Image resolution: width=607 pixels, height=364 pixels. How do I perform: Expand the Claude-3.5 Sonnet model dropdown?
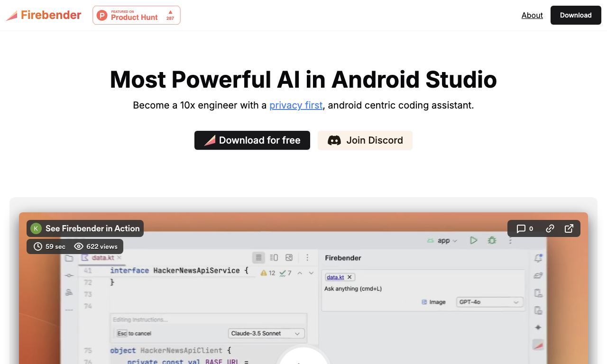coord(266,333)
